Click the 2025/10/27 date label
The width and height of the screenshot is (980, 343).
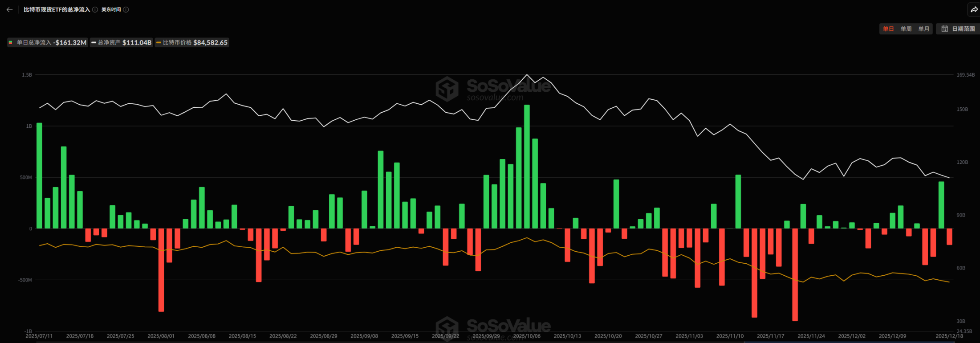point(649,336)
